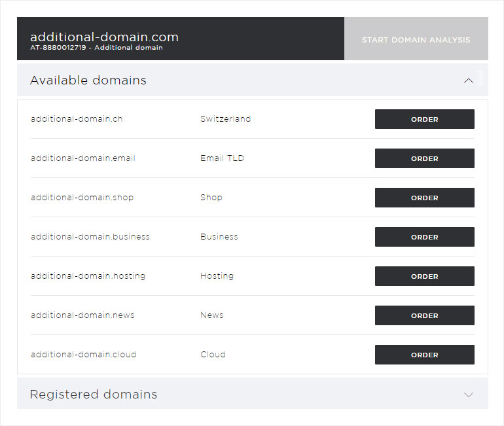Select the additional-domain.email domain name

(83, 158)
